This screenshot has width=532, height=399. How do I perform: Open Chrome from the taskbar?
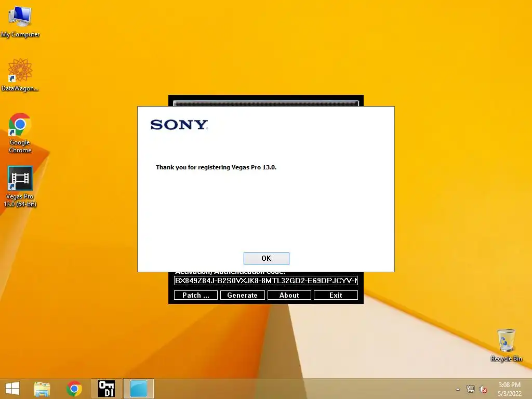click(x=74, y=389)
